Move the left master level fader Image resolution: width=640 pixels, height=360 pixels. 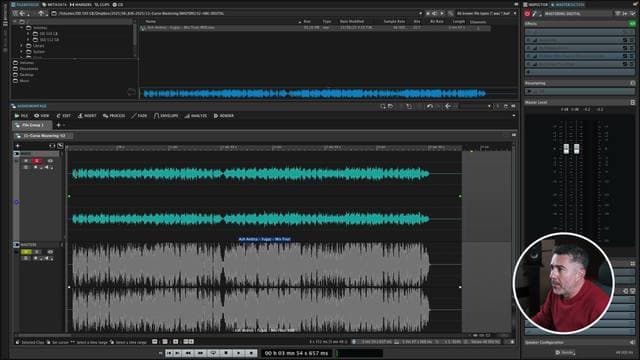pos(566,149)
